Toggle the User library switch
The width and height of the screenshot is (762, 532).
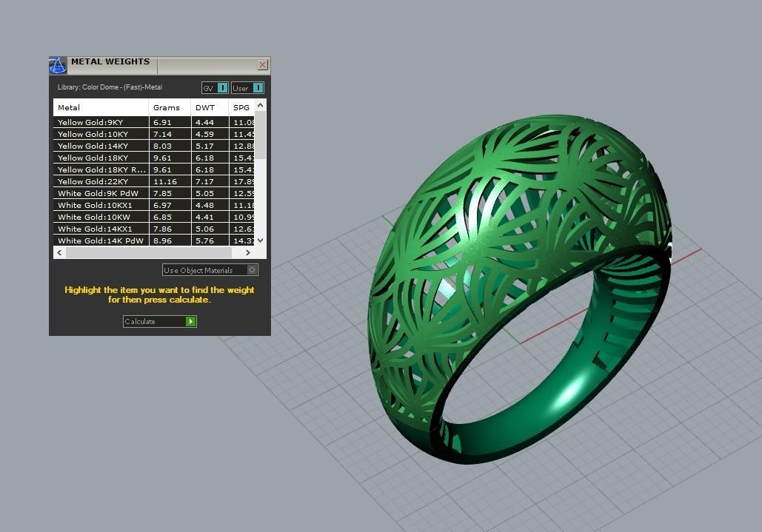pos(248,88)
